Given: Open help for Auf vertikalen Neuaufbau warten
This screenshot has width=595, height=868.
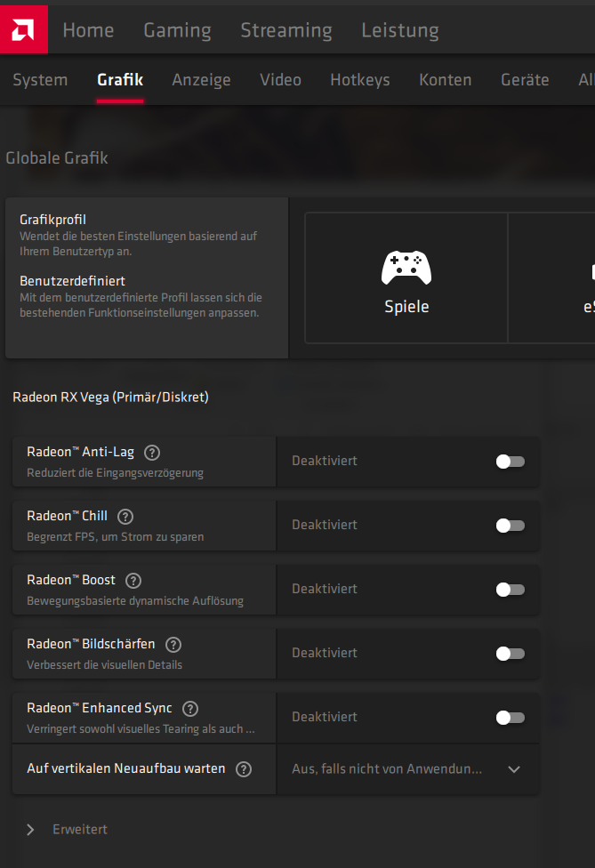Looking at the screenshot, I should coord(244,769).
